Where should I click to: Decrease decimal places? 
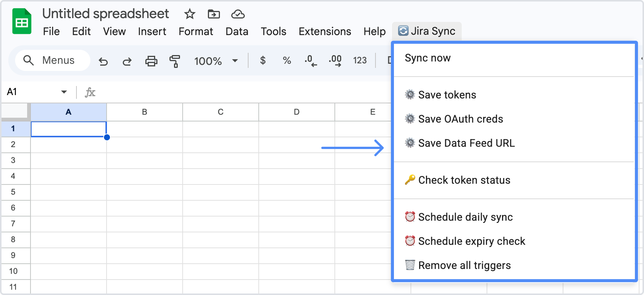pyautogui.click(x=311, y=61)
